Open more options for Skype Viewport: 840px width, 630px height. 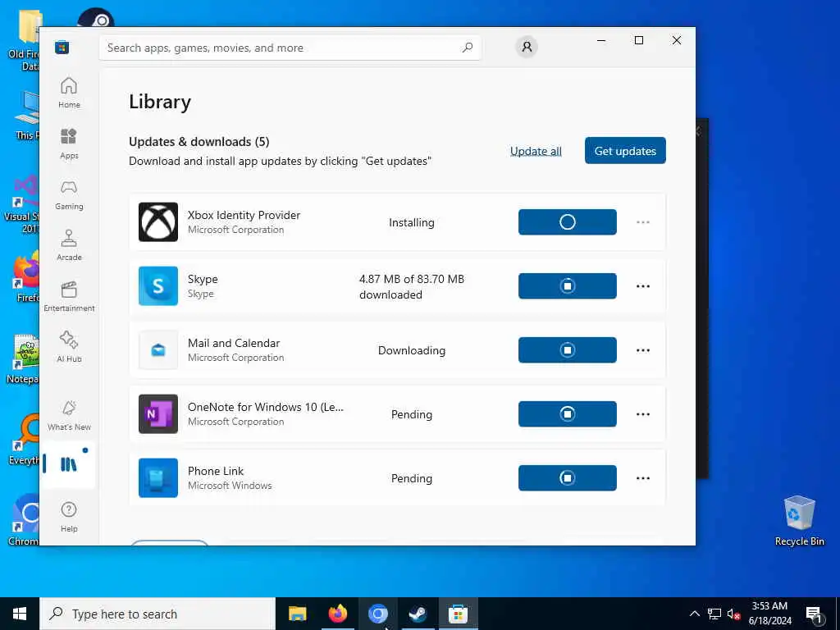pyautogui.click(x=643, y=286)
